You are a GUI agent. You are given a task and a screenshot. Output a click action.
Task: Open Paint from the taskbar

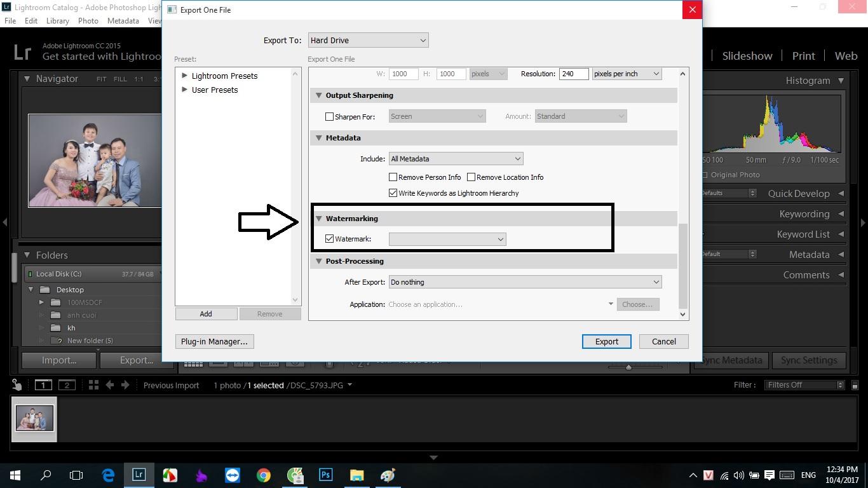pyautogui.click(x=388, y=475)
